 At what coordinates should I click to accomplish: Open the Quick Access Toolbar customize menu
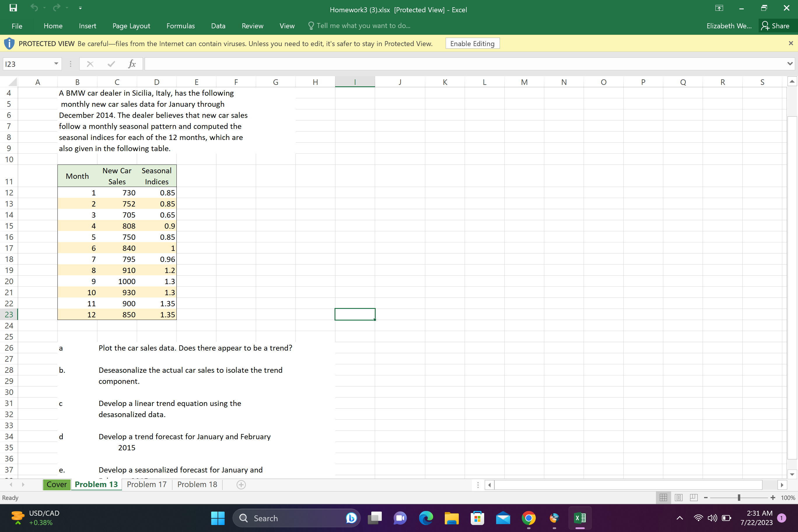point(80,8)
